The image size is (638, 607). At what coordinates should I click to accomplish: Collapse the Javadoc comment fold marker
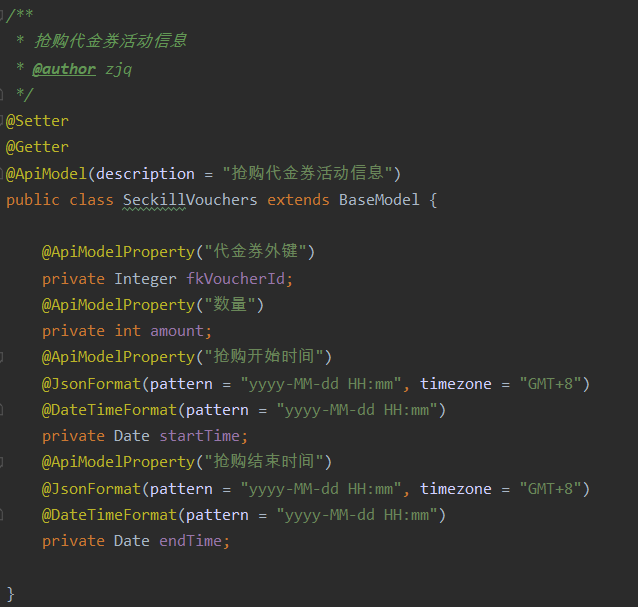tap(1, 15)
